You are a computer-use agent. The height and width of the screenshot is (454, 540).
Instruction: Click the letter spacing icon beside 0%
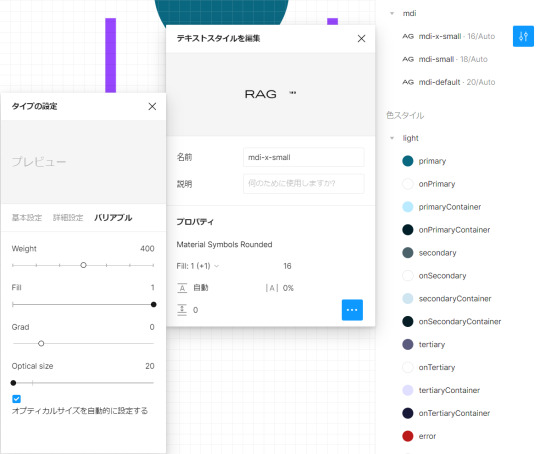click(x=272, y=288)
